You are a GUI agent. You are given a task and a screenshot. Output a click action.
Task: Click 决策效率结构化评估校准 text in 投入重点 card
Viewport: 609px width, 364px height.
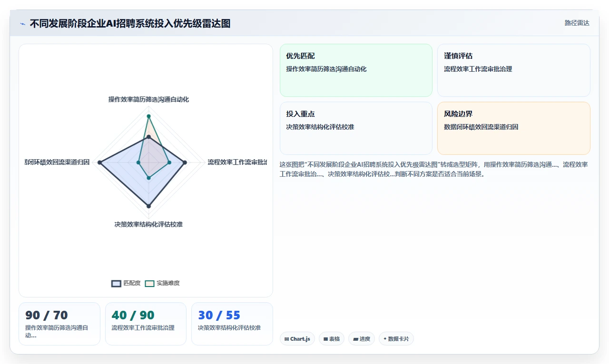320,127
